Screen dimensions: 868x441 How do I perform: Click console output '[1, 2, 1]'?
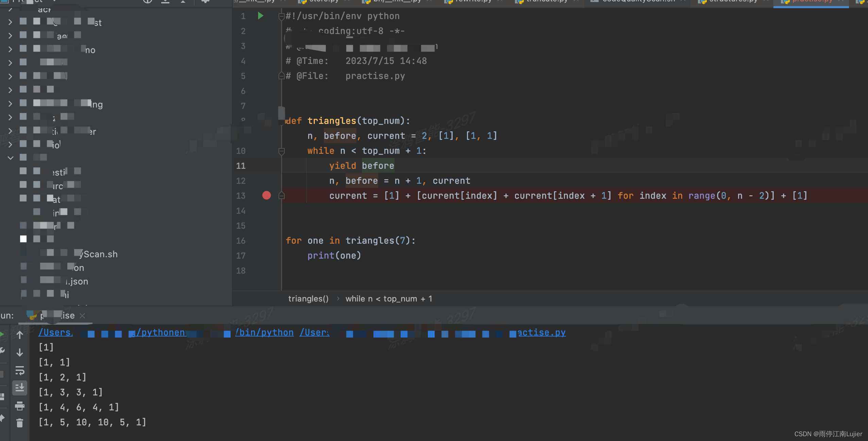click(63, 377)
